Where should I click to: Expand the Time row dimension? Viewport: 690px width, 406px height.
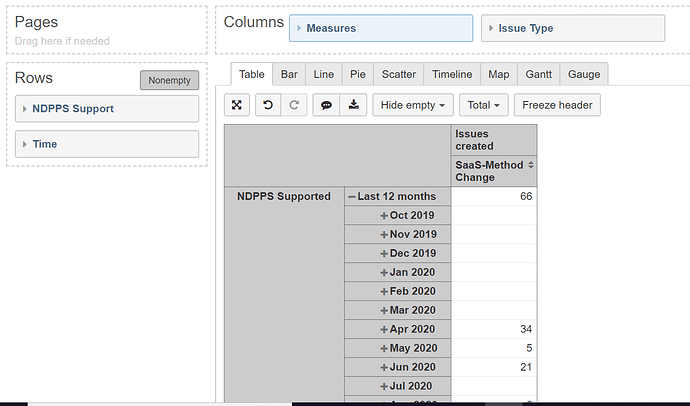(x=25, y=144)
